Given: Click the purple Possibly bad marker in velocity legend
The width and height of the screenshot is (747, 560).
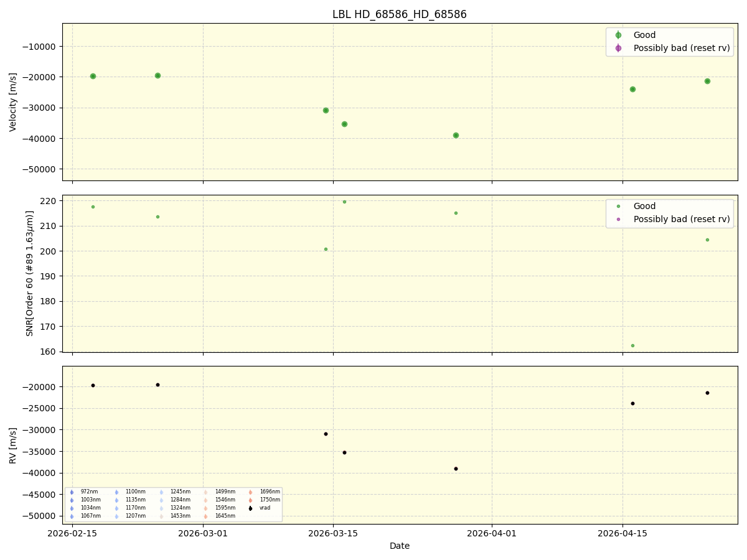Looking at the screenshot, I should [x=618, y=48].
